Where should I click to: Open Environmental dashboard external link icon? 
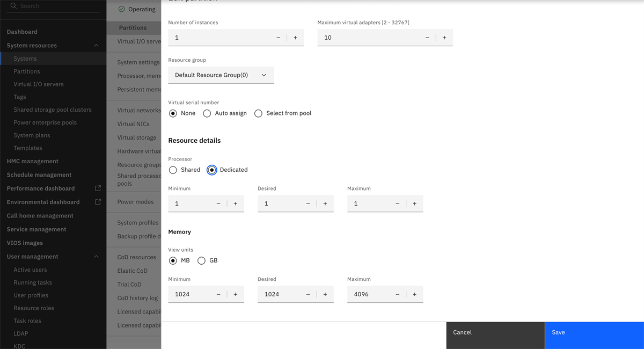tap(98, 202)
